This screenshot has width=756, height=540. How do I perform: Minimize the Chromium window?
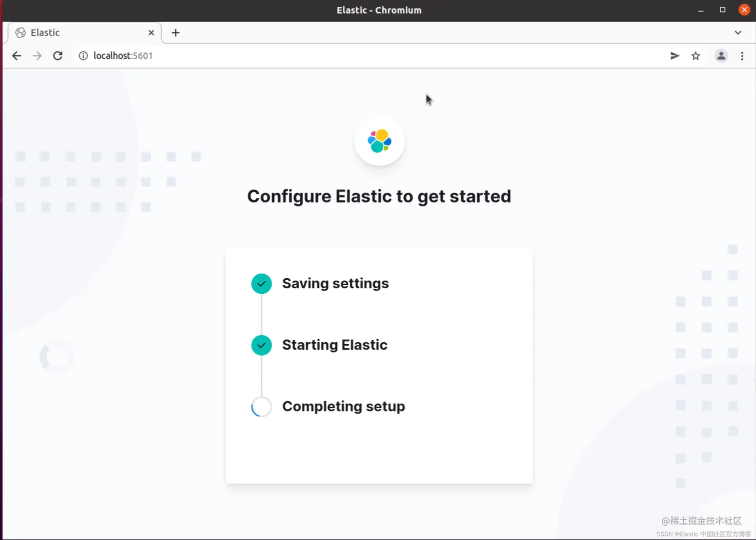coord(701,10)
